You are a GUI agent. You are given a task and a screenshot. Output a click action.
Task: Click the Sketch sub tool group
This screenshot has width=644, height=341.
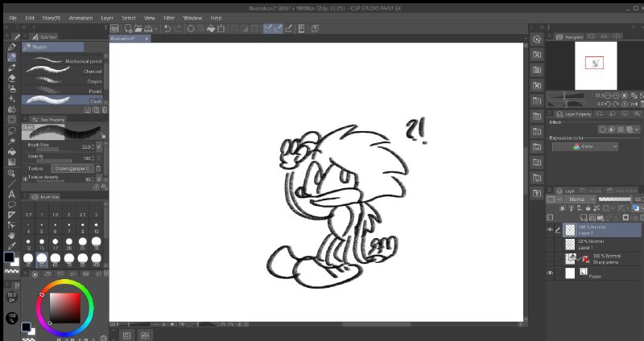pyautogui.click(x=52, y=47)
